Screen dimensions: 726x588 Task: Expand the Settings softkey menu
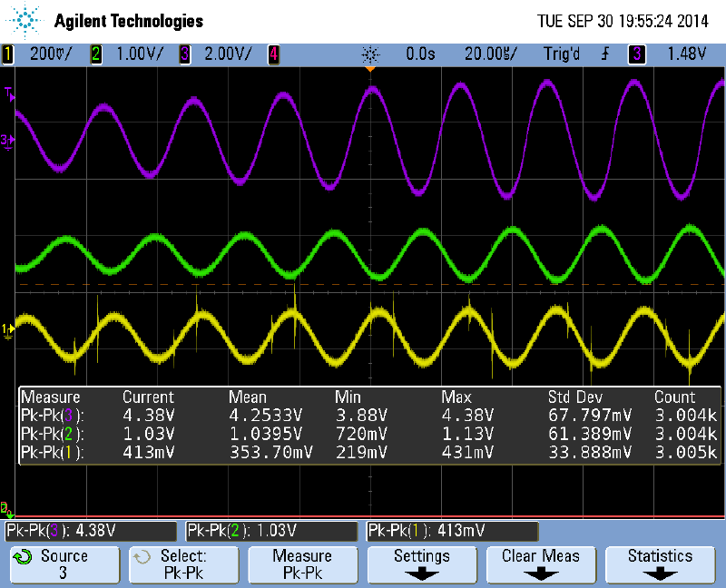pos(422,564)
